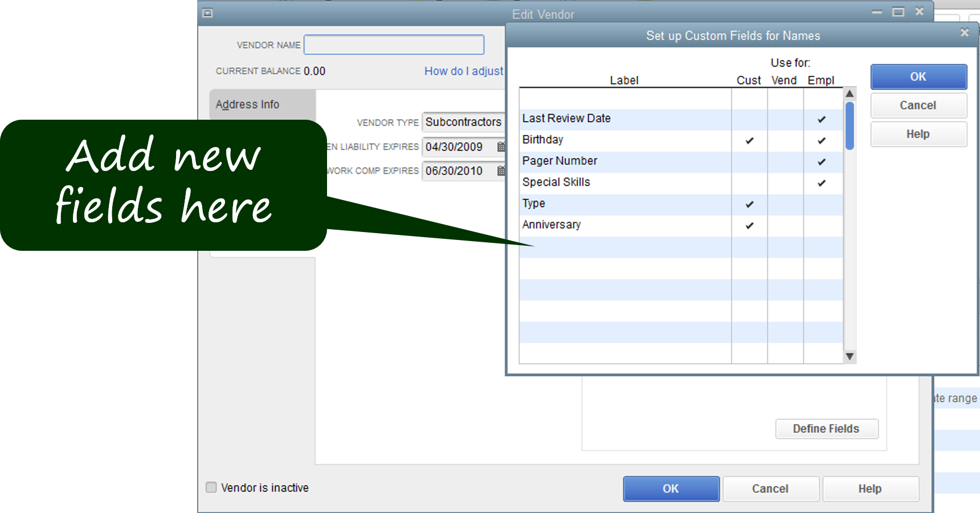The image size is (980, 513).
Task: Open the 'How do I adjust' help link
Action: (x=463, y=71)
